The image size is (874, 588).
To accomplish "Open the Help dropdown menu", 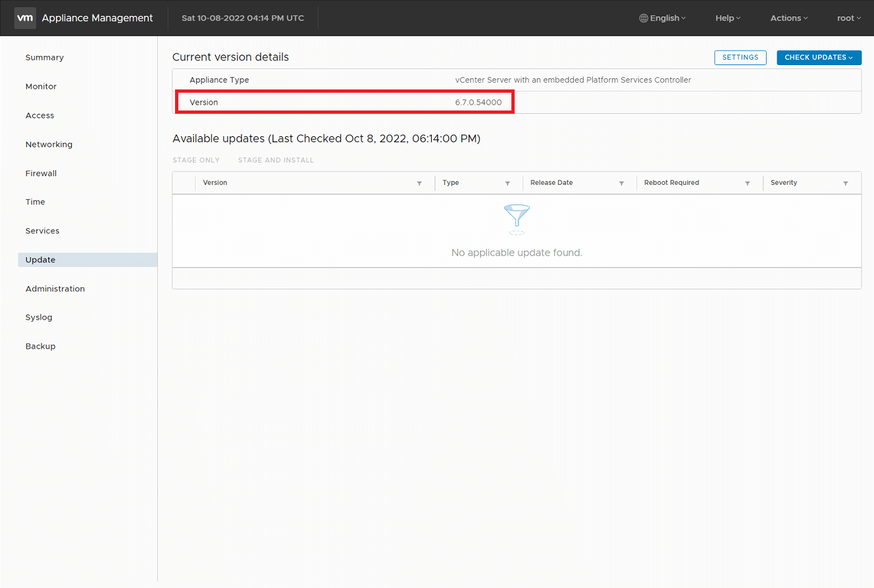I will tap(728, 18).
